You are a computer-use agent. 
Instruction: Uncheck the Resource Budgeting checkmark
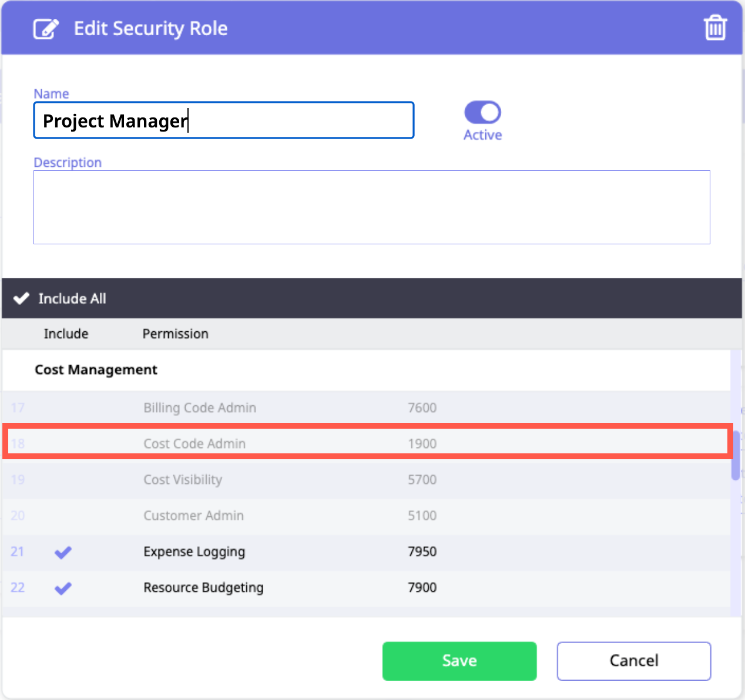(63, 588)
